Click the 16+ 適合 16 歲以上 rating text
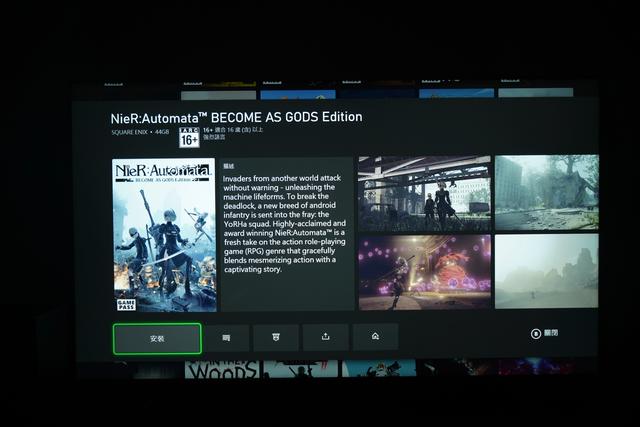640x427 pixels. (233, 130)
